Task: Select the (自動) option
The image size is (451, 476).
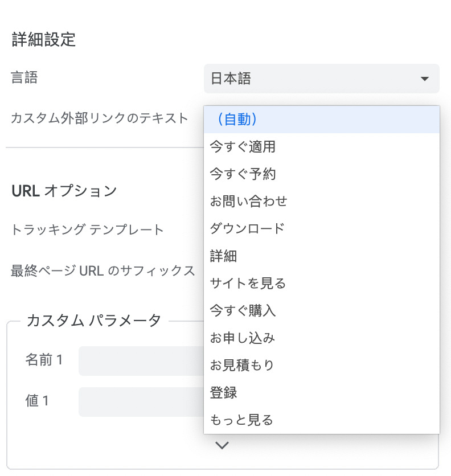Action: 321,120
